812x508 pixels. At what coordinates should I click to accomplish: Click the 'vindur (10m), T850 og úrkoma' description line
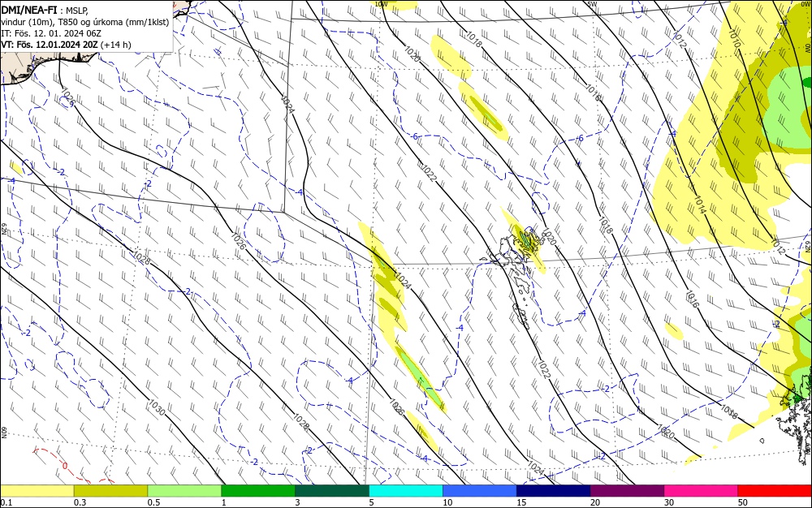click(85, 22)
